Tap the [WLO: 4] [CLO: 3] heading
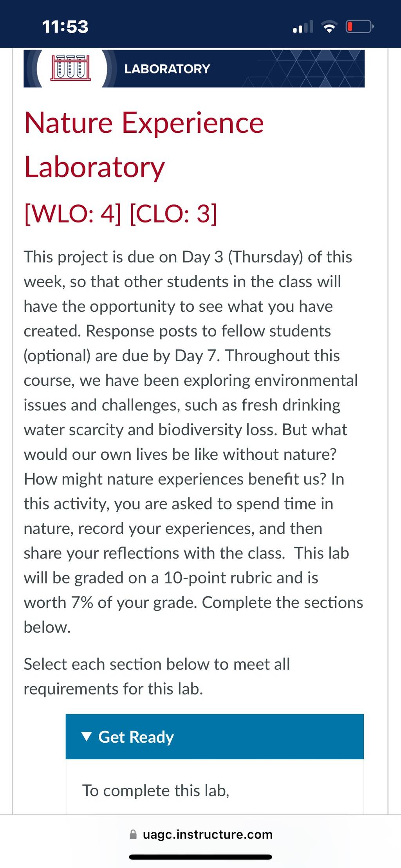 (121, 214)
